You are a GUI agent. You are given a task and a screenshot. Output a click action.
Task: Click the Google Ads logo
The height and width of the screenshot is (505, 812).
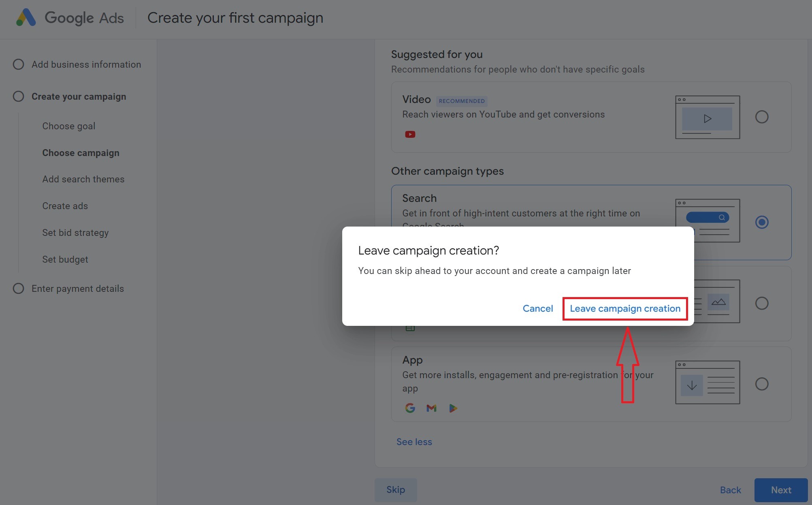pos(69,17)
